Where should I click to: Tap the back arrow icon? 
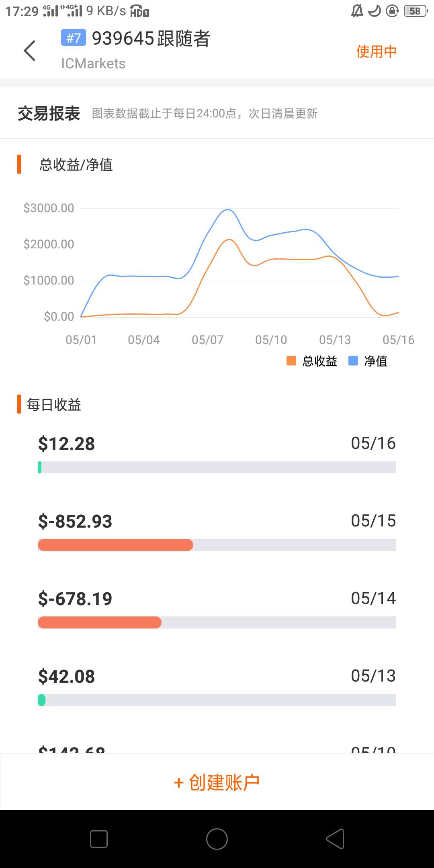click(30, 51)
